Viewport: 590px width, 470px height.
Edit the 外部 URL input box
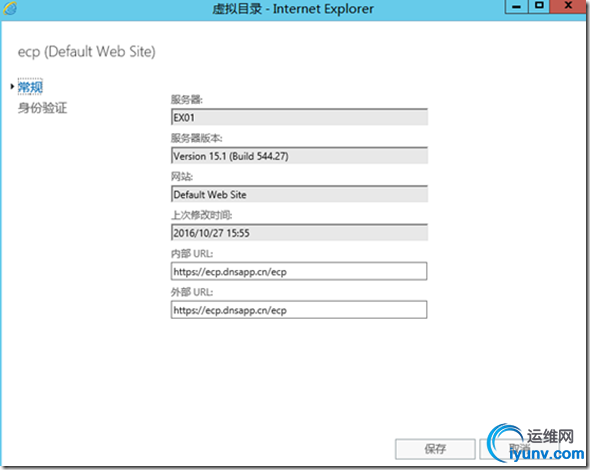[x=299, y=310]
